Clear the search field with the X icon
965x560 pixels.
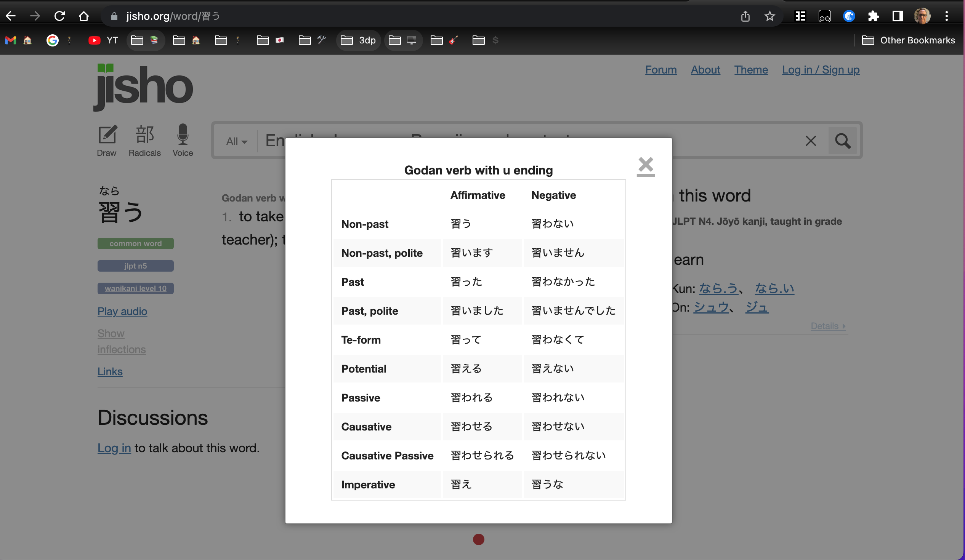pyautogui.click(x=810, y=141)
